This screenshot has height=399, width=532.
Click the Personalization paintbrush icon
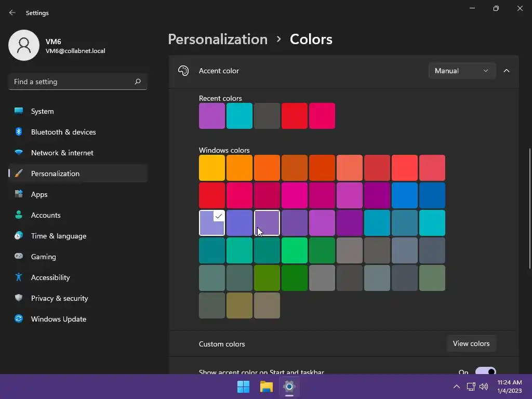[19, 174]
